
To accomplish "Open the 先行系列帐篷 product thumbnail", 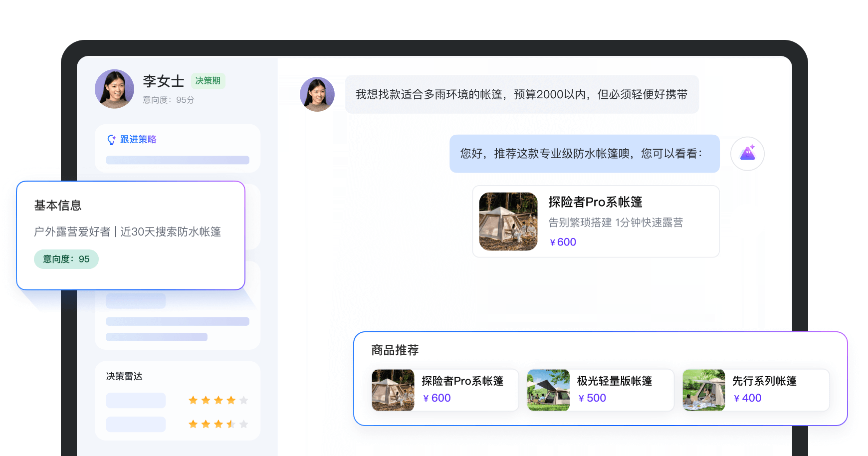I will (704, 390).
